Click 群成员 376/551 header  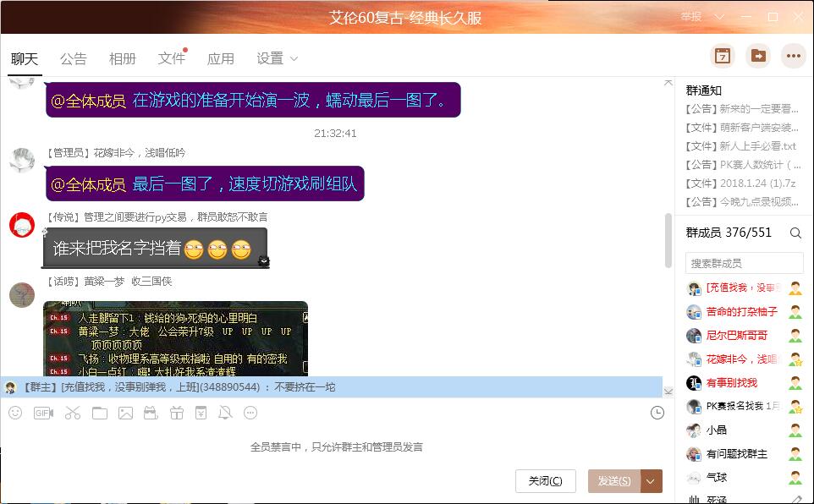729,233
